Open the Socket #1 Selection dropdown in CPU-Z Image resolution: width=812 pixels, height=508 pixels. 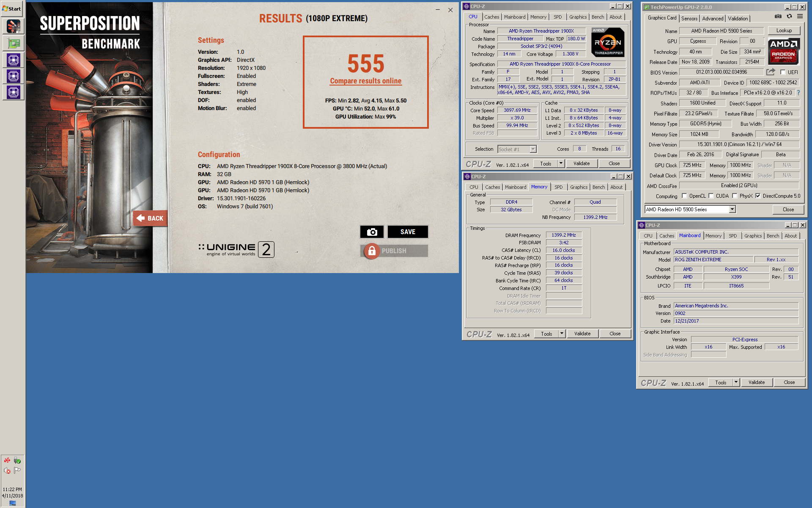(533, 149)
